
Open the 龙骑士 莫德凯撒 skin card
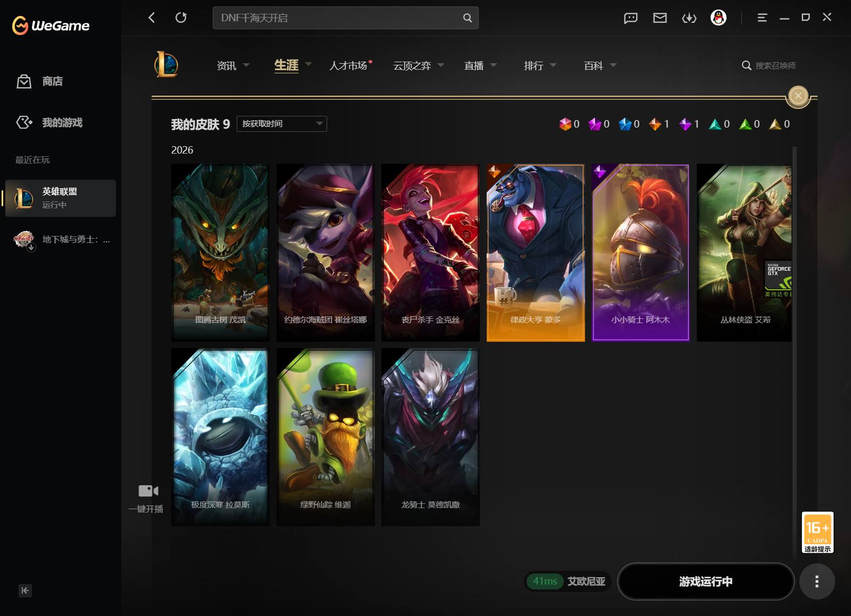point(430,437)
